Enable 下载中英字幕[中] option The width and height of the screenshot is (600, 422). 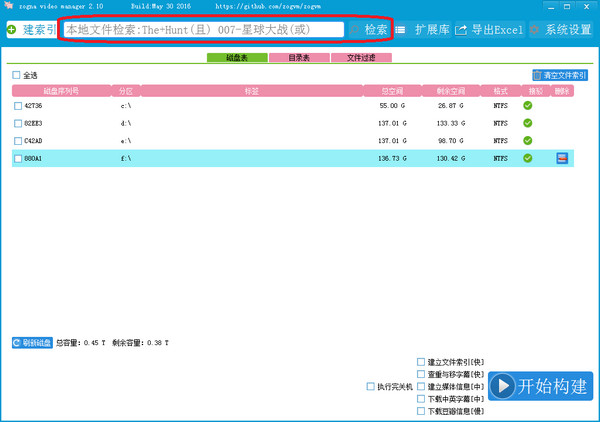pyautogui.click(x=421, y=398)
